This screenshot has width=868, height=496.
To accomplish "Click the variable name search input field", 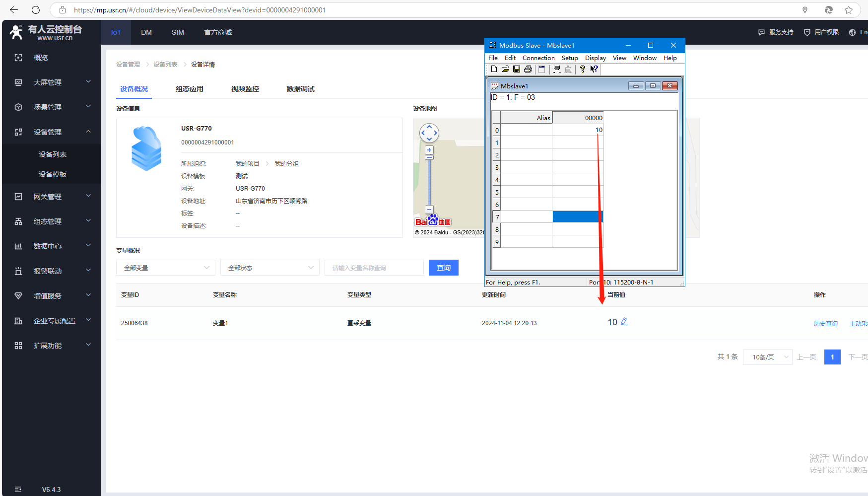I will point(374,268).
